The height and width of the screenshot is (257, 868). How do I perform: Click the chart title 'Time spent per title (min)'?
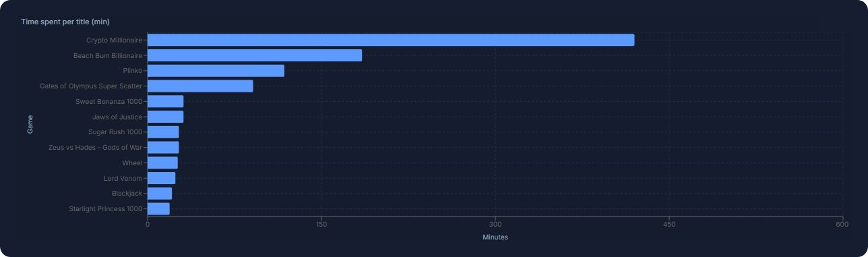click(x=65, y=22)
